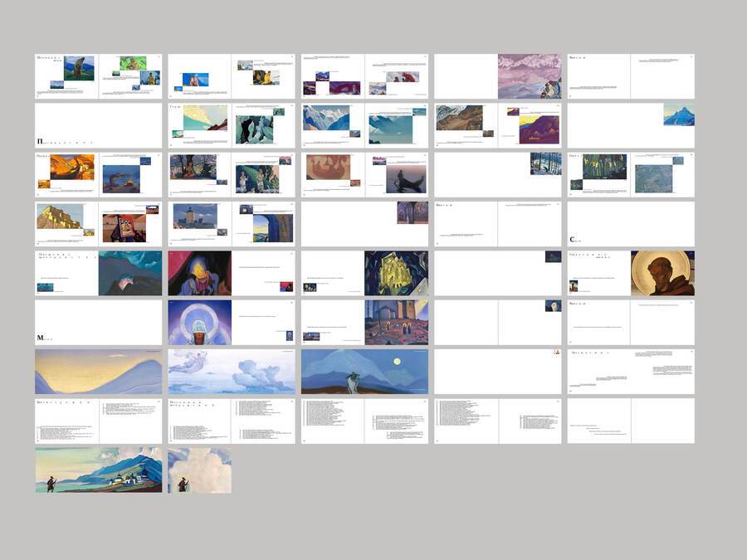
Task: Open blank spread with stained-glass interior corner image
Action: [x=364, y=224]
